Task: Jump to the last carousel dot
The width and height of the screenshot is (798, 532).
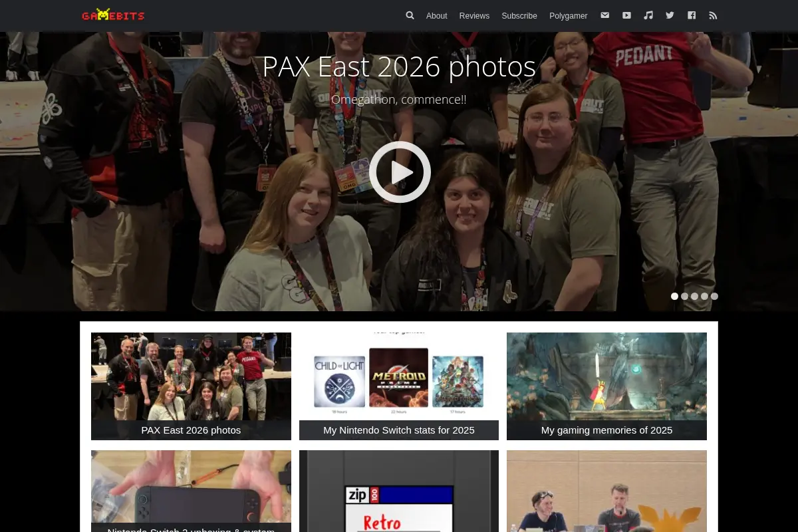Action: (x=714, y=297)
